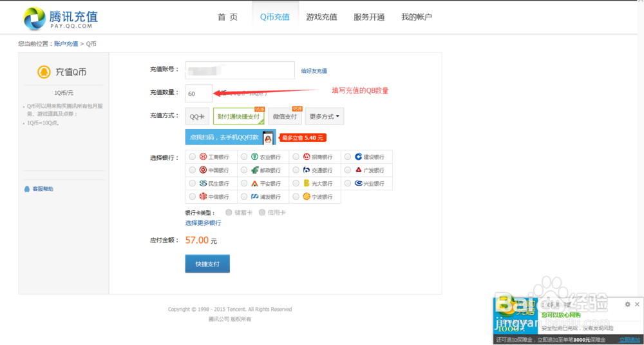
Task: Select the 交通银行 radio button
Action: pos(296,170)
